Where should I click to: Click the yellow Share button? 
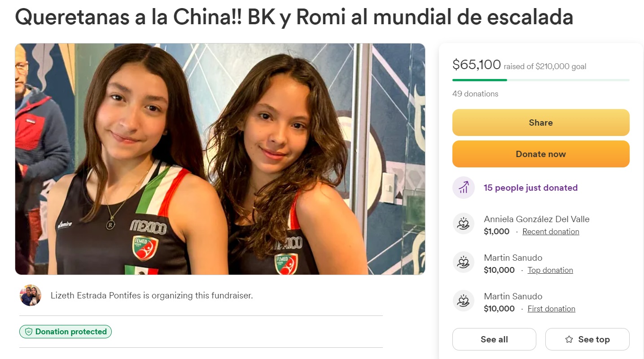[541, 123]
